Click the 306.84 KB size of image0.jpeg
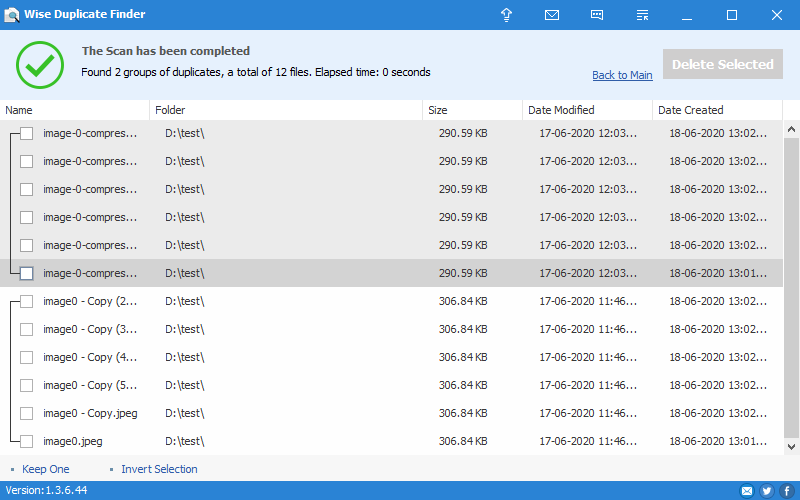Screen dimensions: 800x500 [463, 441]
